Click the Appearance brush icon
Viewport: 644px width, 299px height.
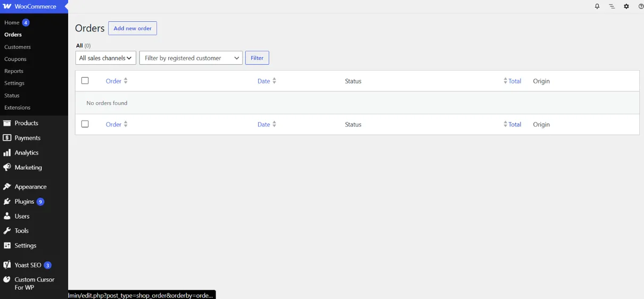coord(7,187)
